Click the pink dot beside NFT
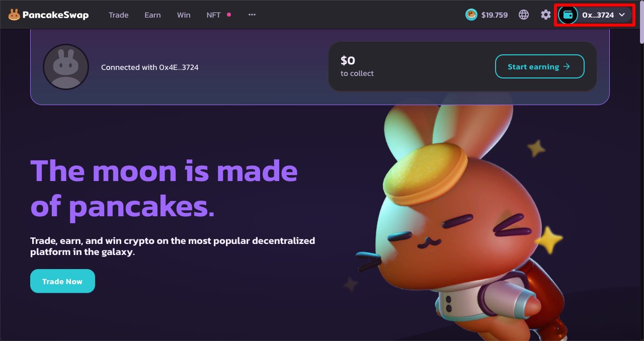Screen dimensions: 644x341 click(229, 15)
